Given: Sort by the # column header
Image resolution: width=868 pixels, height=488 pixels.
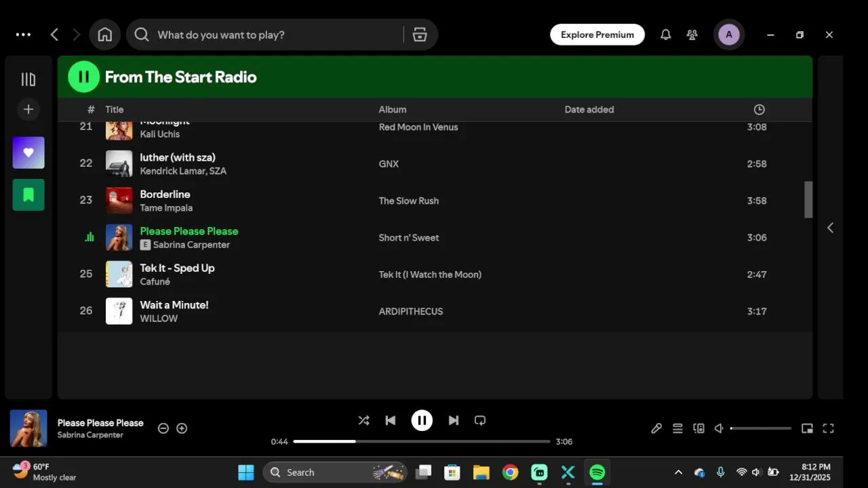Looking at the screenshot, I should click(x=91, y=109).
